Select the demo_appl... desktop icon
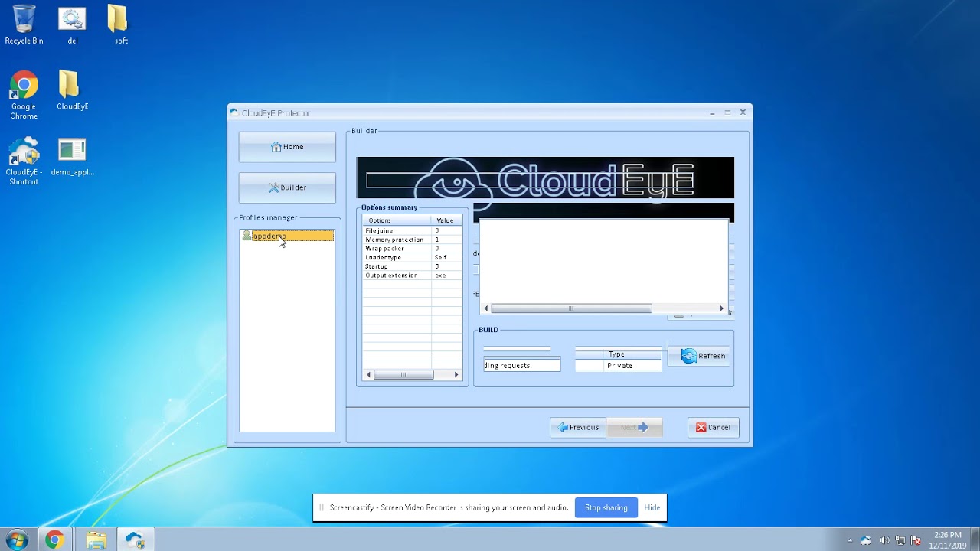The image size is (980, 551). tap(72, 157)
